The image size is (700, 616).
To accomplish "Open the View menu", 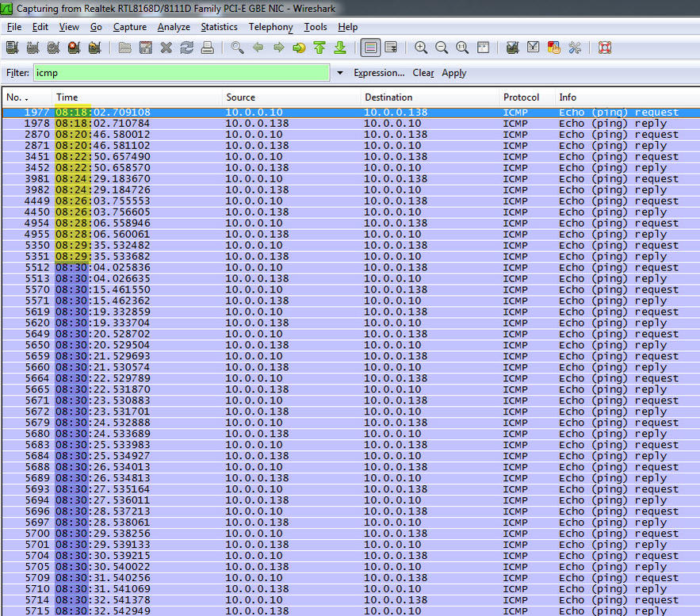I will click(69, 27).
